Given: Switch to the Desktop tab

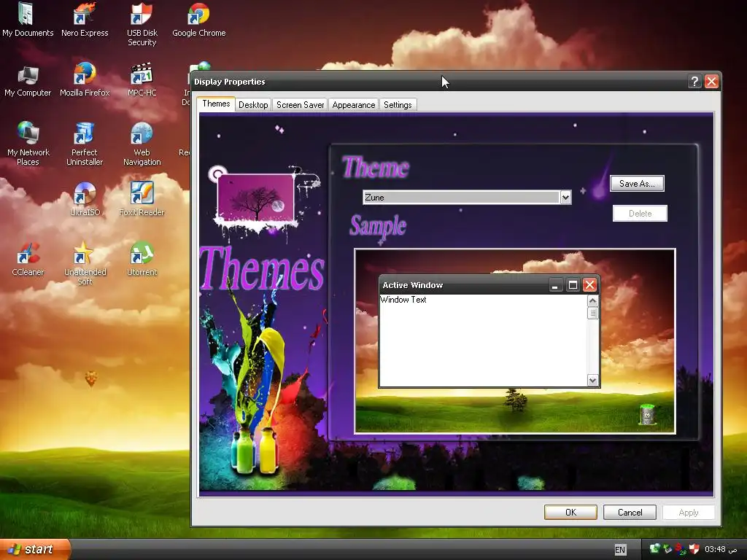Looking at the screenshot, I should point(253,105).
